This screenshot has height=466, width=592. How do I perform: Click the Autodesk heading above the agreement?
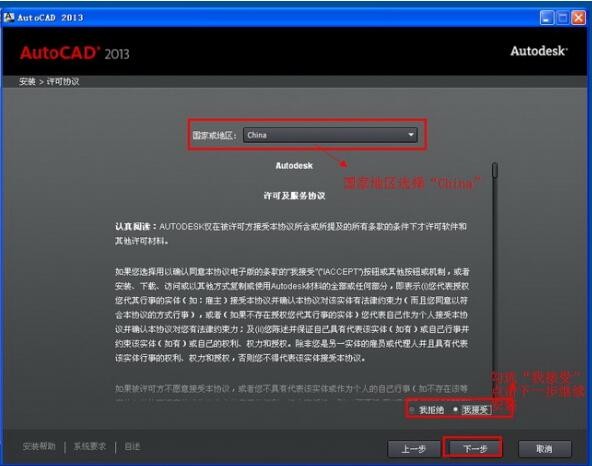coord(294,165)
